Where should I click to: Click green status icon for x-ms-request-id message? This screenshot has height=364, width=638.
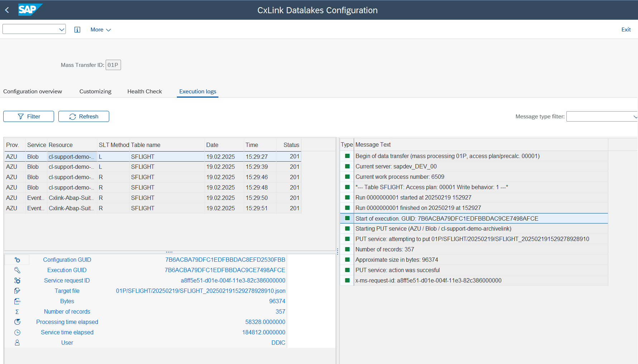click(x=347, y=280)
